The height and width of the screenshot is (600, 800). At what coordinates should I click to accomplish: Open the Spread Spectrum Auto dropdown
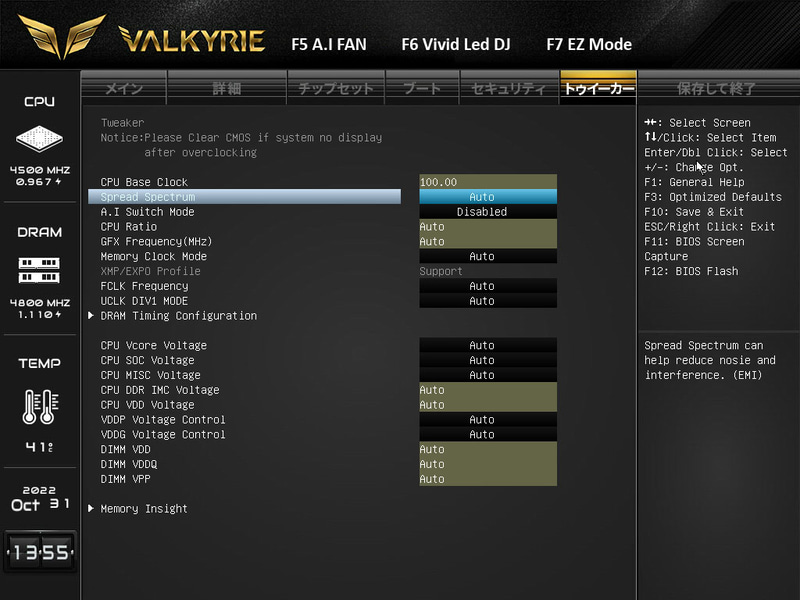pos(488,197)
